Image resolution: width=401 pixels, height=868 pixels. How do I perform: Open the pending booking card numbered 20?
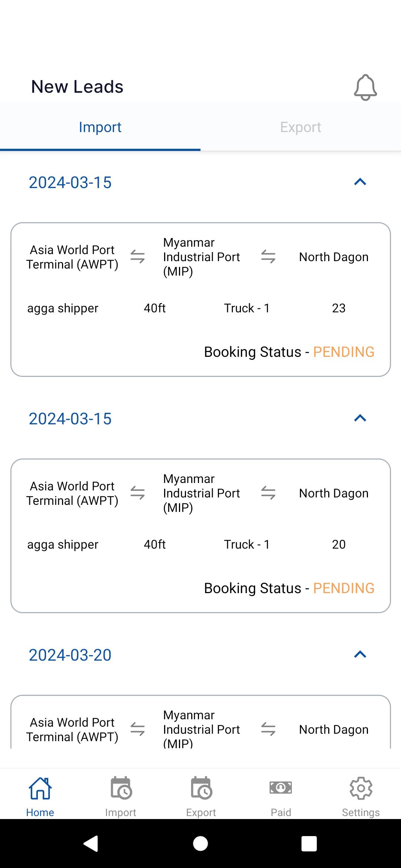tap(200, 536)
